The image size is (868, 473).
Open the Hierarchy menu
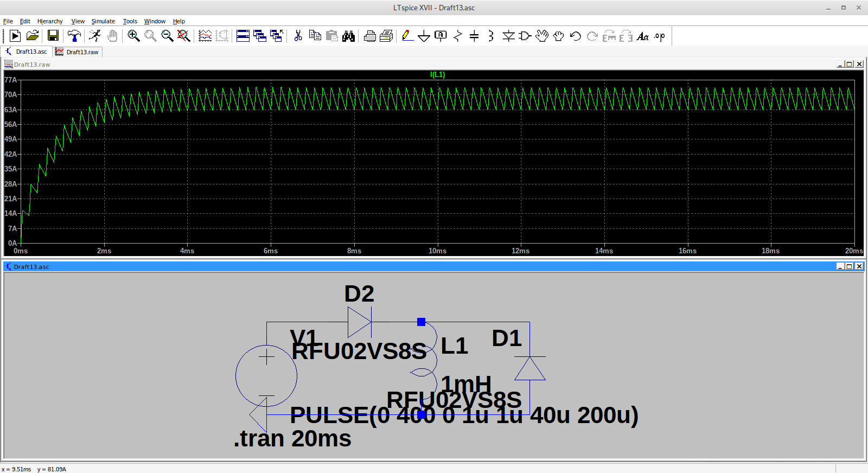(50, 21)
